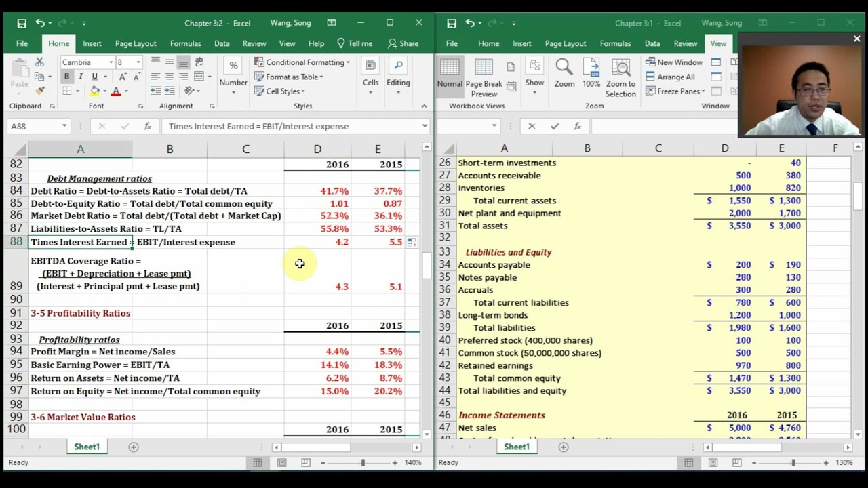The height and width of the screenshot is (488, 868).
Task: Close the webcam overlay
Action: click(x=856, y=39)
